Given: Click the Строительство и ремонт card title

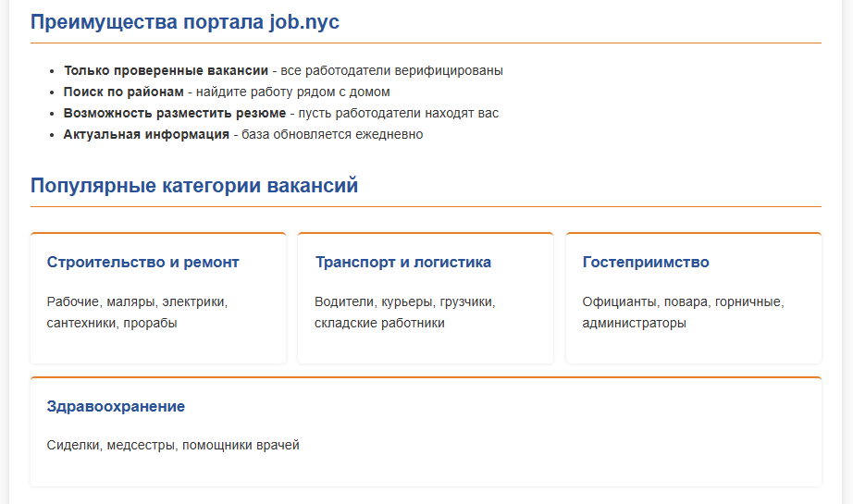Looking at the screenshot, I should [x=143, y=263].
